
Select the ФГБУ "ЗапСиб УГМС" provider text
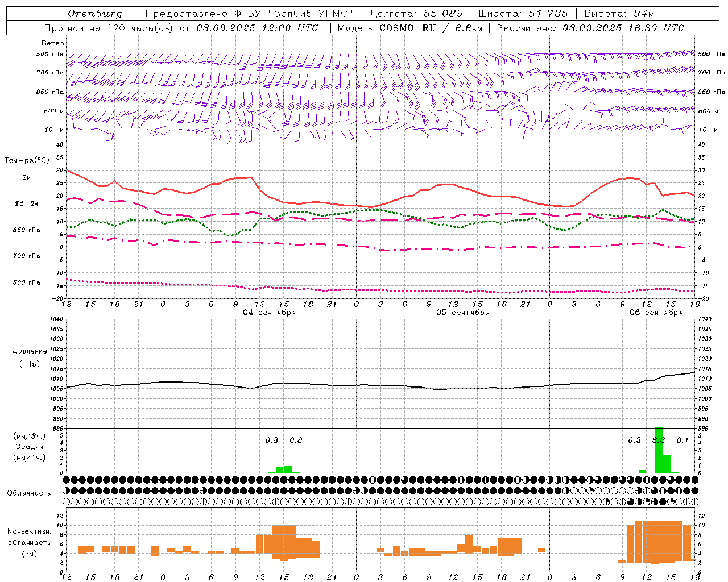[293, 14]
